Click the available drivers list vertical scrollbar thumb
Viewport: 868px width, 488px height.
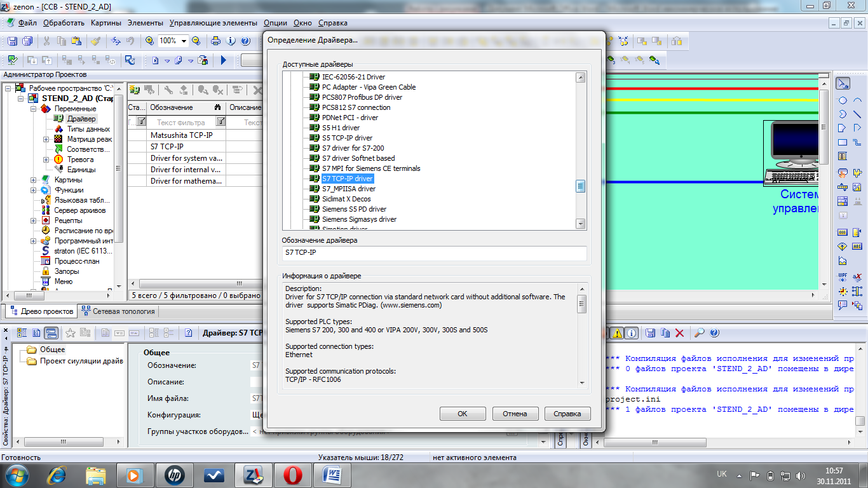pos(581,186)
